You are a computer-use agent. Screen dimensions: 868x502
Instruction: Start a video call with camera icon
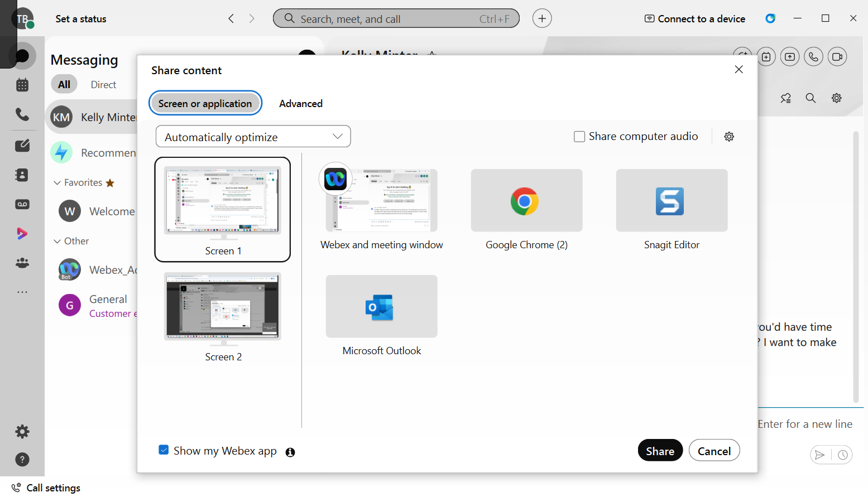click(x=837, y=56)
